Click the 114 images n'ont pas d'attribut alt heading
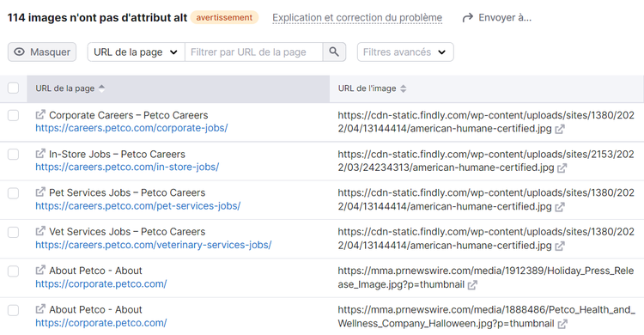This screenshot has height=335, width=644. point(97,18)
